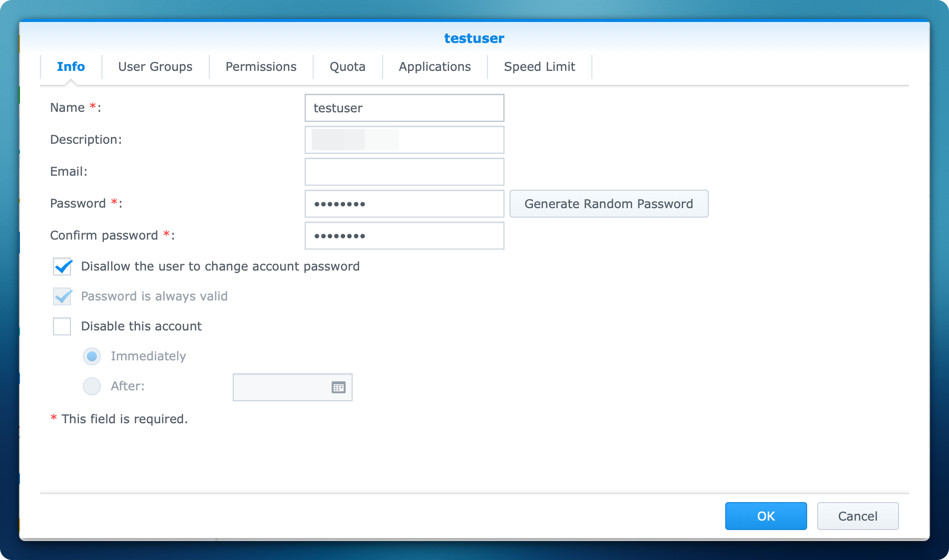Image resolution: width=949 pixels, height=560 pixels.
Task: Select the Immediately radio button
Action: (92, 356)
